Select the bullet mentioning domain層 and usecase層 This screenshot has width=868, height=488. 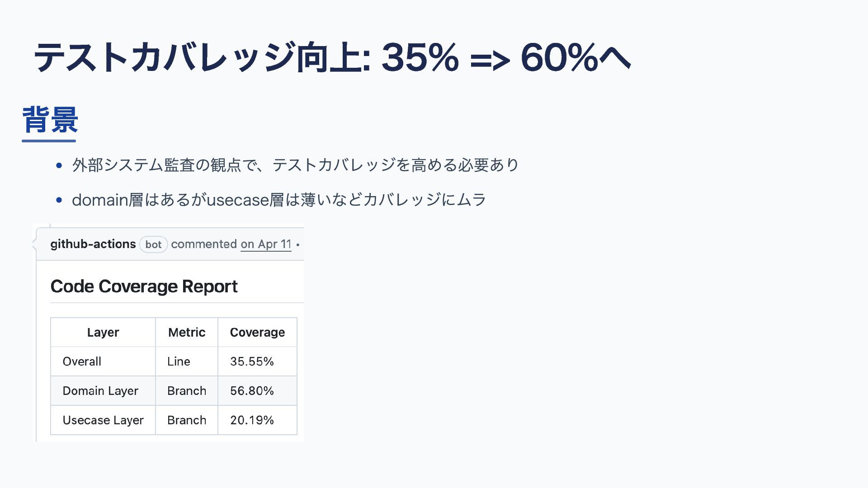(x=279, y=200)
